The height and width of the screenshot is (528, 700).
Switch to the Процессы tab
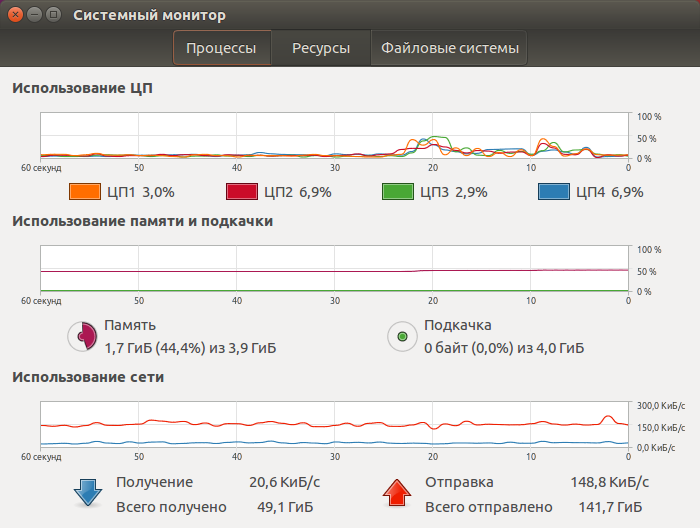221,48
